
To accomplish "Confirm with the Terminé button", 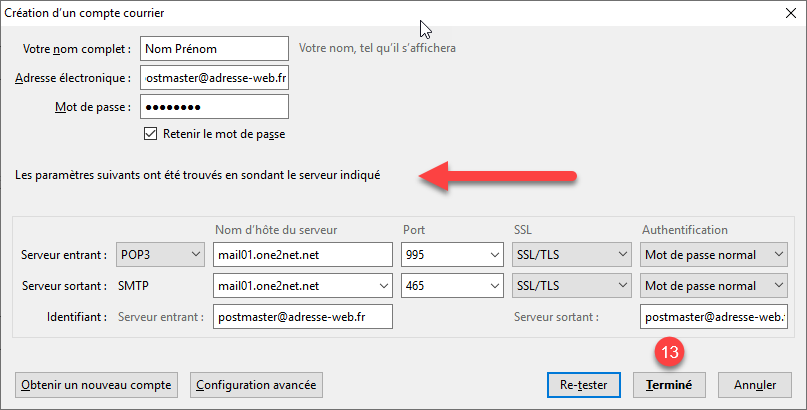I will [x=669, y=385].
